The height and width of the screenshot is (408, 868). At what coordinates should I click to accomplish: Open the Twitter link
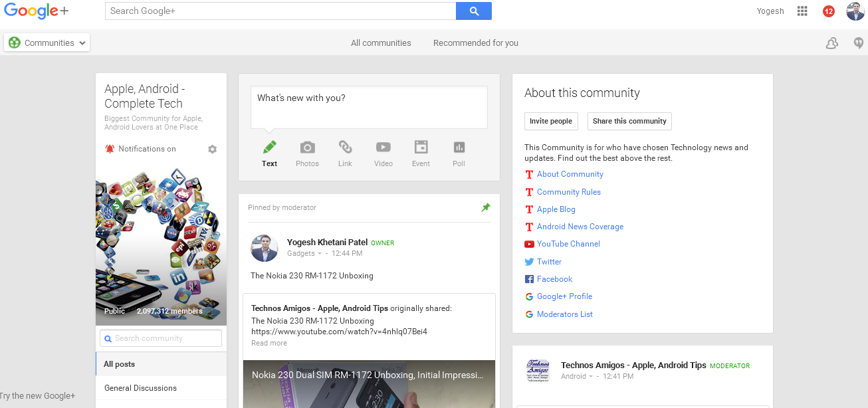(550, 262)
